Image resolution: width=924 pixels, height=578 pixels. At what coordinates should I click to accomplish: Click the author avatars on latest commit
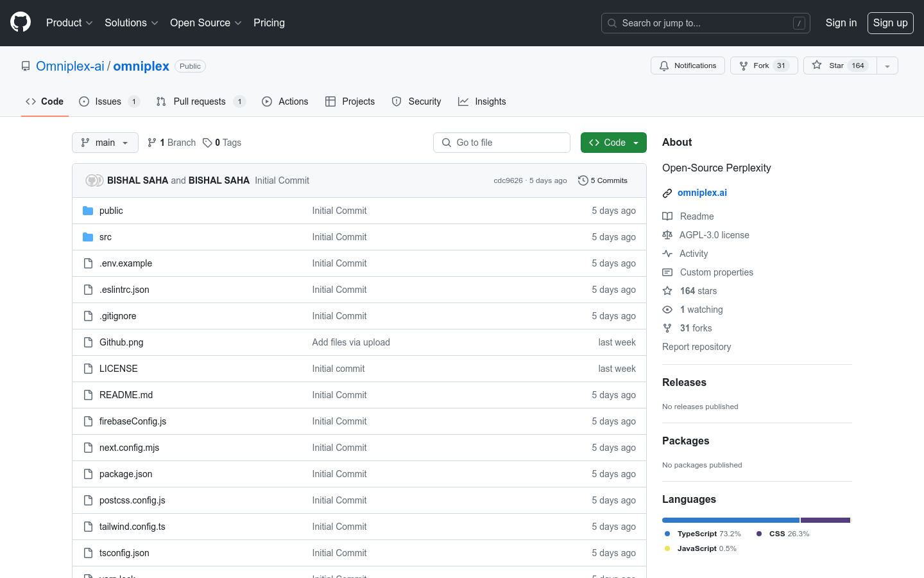pos(94,180)
